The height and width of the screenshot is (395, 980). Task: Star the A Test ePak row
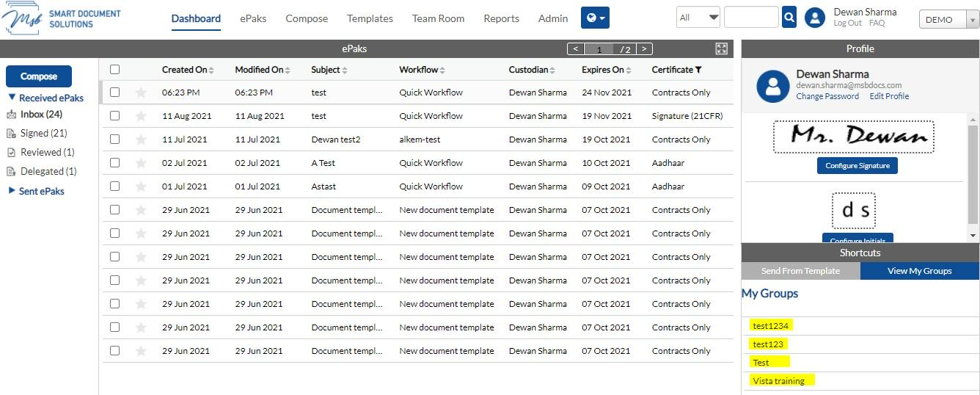141,163
